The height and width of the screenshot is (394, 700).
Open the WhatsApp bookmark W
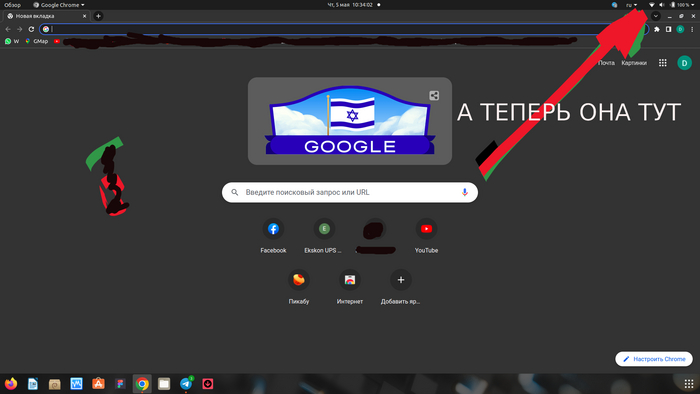point(12,41)
